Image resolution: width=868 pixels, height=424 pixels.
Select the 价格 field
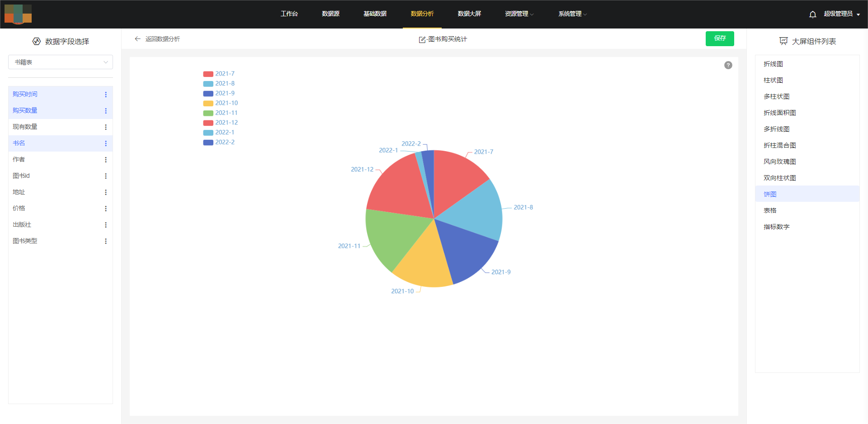(61, 208)
